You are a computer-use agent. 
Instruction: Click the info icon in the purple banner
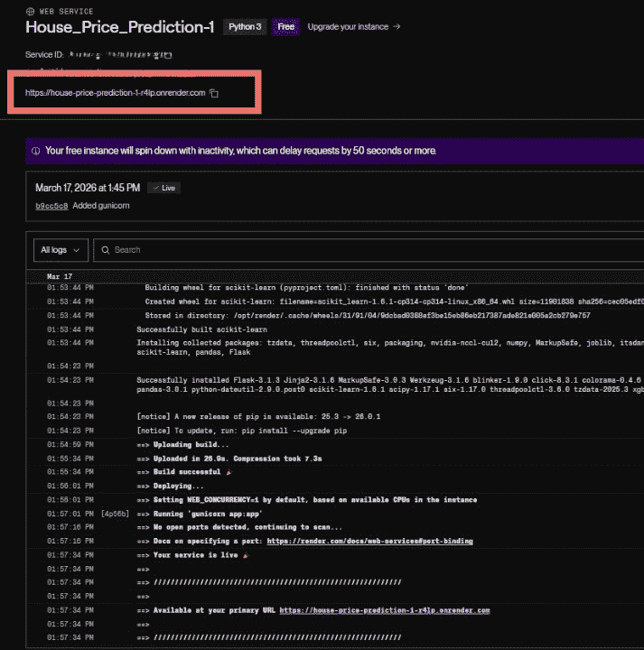[x=36, y=151]
